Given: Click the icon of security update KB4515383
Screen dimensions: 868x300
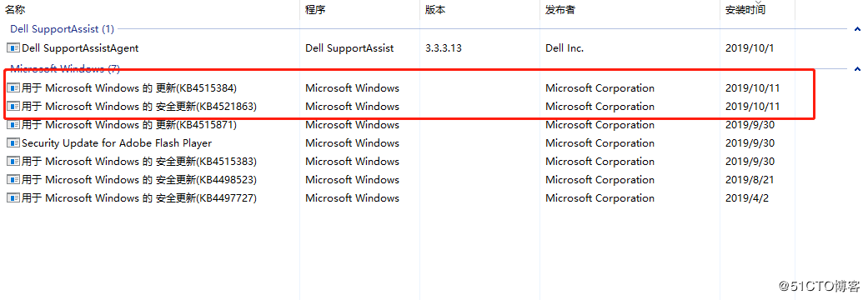Looking at the screenshot, I should click(x=13, y=161).
